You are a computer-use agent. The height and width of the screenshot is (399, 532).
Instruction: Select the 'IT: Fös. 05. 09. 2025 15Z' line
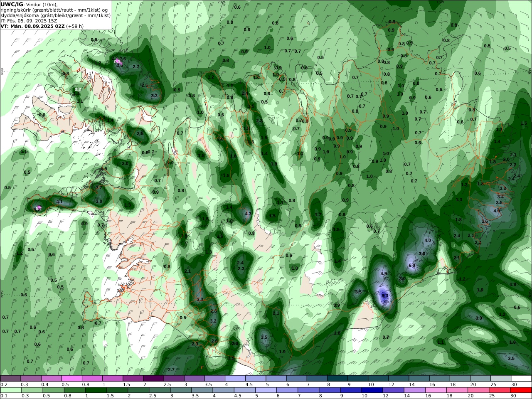tap(28, 21)
